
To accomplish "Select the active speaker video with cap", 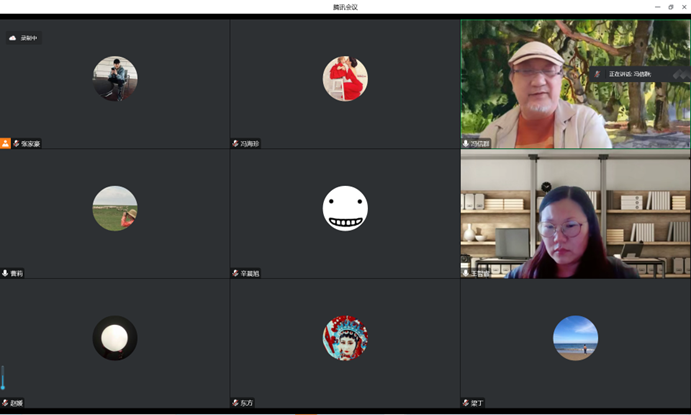I will 576,84.
